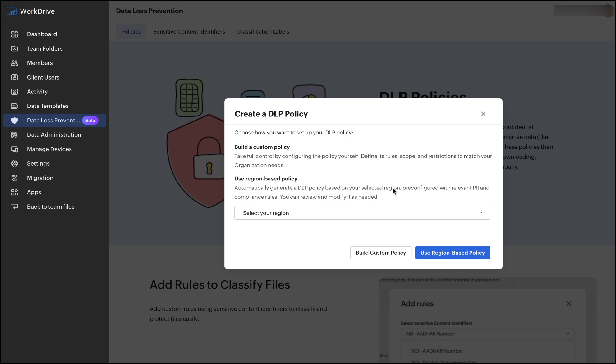
Task: Click the Settings gear icon
Action: (x=15, y=163)
